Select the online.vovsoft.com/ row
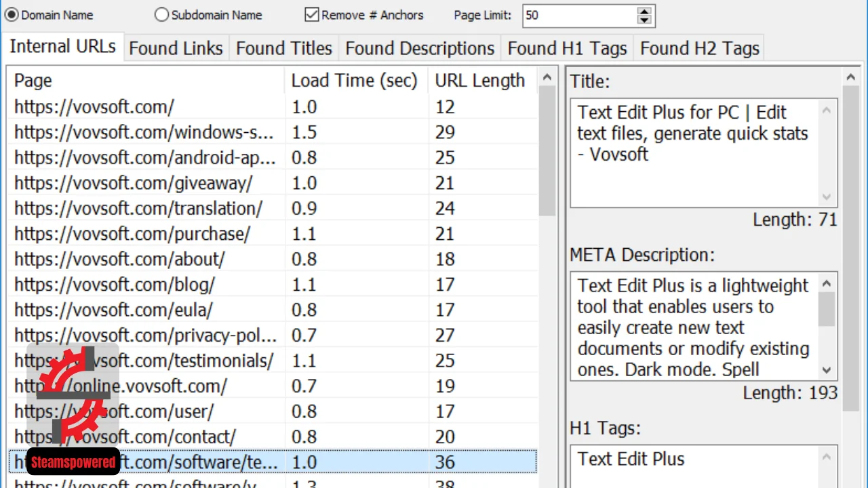 click(x=273, y=386)
